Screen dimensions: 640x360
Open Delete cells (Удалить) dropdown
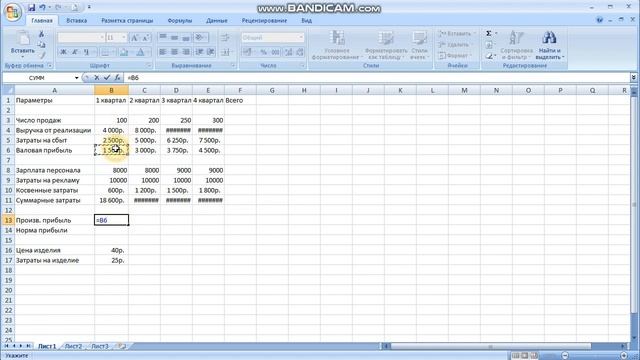(x=455, y=44)
